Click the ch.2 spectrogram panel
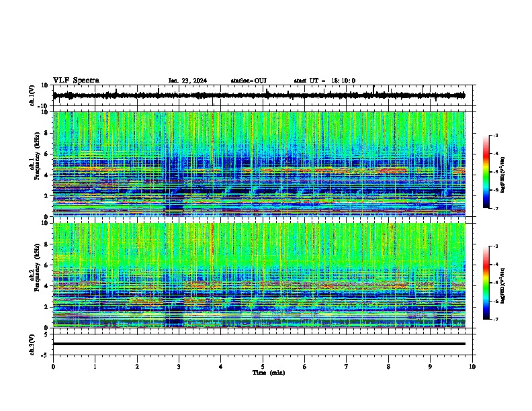Screen dimensions: 532x411 pos(259,275)
